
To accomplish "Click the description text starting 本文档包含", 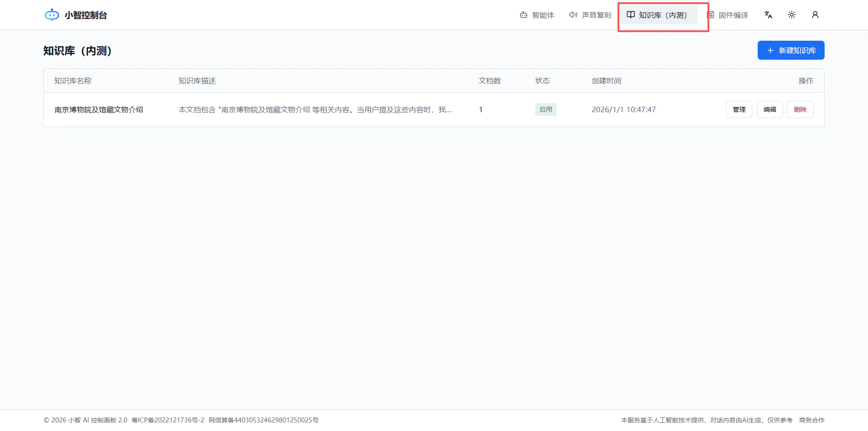I will tap(315, 109).
